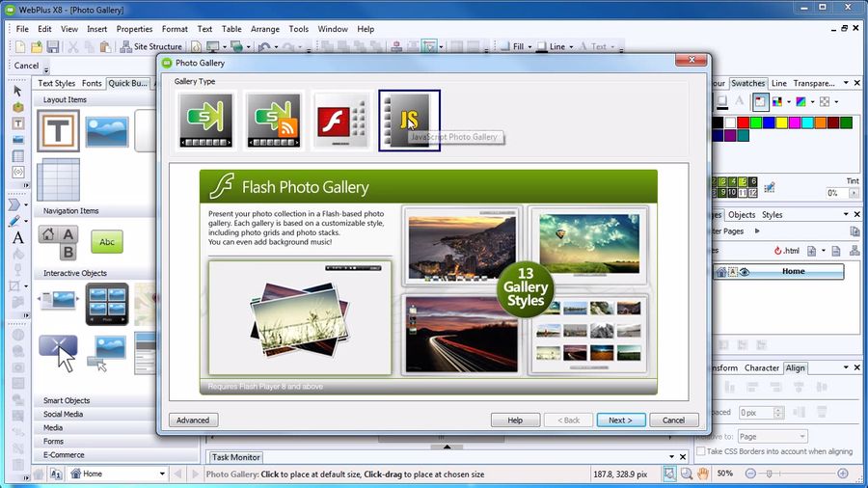Enable Take CSS Borders into account checkbox
Image resolution: width=868 pixels, height=488 pixels.
click(x=701, y=451)
